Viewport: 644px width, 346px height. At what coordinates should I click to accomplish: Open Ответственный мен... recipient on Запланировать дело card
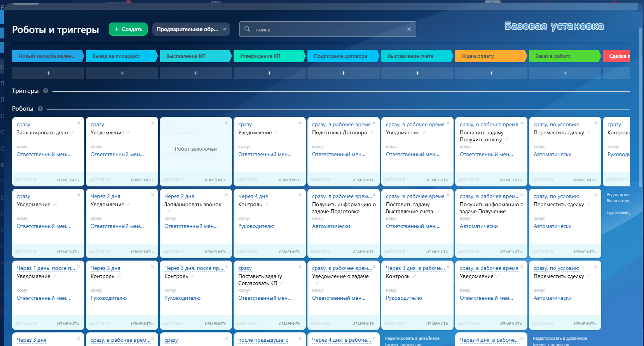43,155
